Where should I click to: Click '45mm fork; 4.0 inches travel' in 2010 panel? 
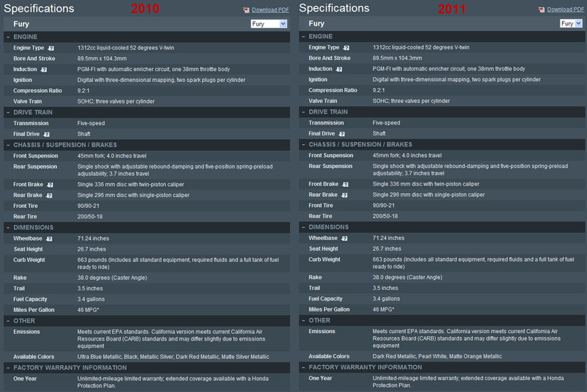[x=112, y=156]
